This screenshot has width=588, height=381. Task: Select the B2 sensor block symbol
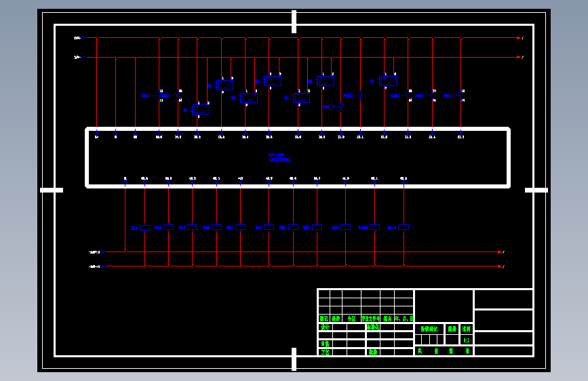pyautogui.click(x=224, y=85)
